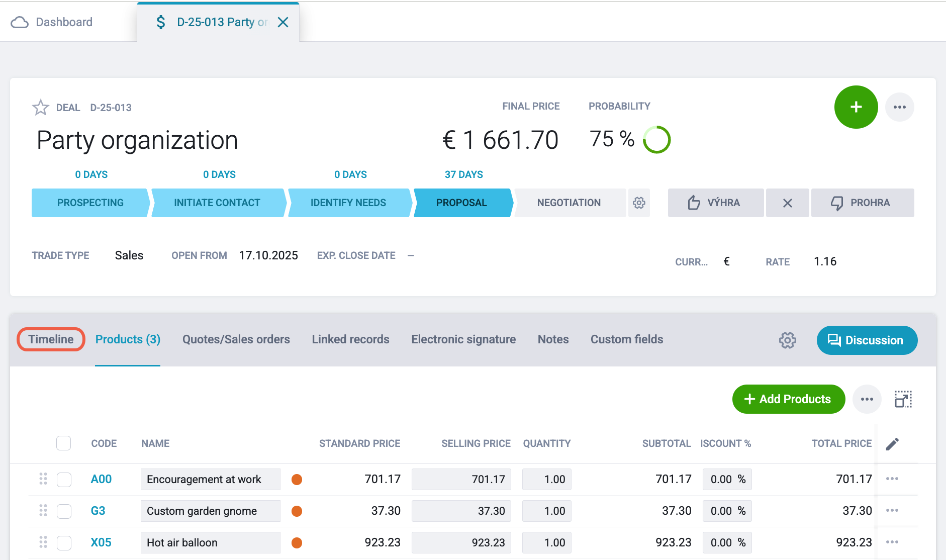946x560 pixels.
Task: Click the pencil edit columns icon
Action: (x=892, y=444)
